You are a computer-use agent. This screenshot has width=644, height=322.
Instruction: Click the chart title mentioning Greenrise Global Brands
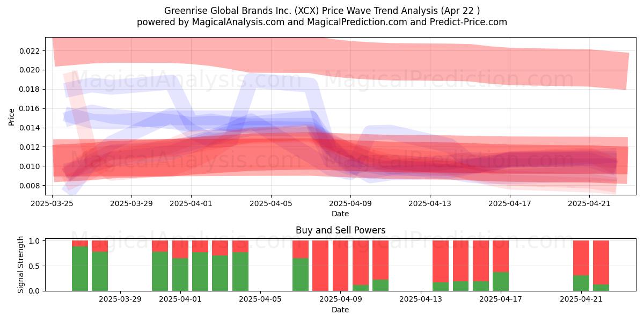(322, 11)
